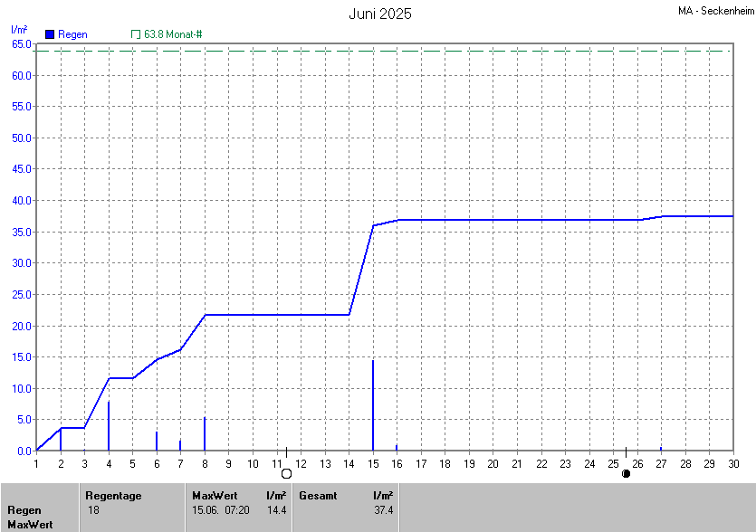
Task: Click the blue Regen legend square
Action: (x=50, y=34)
